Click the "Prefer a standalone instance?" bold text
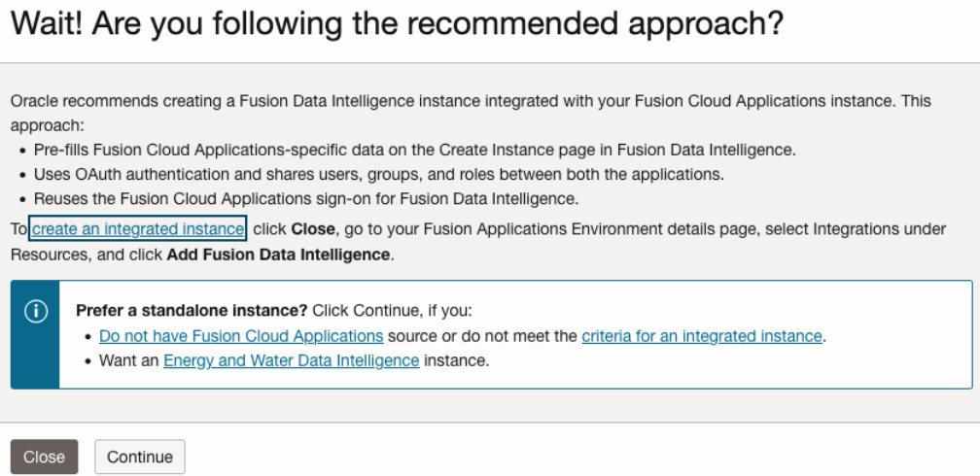 [192, 311]
